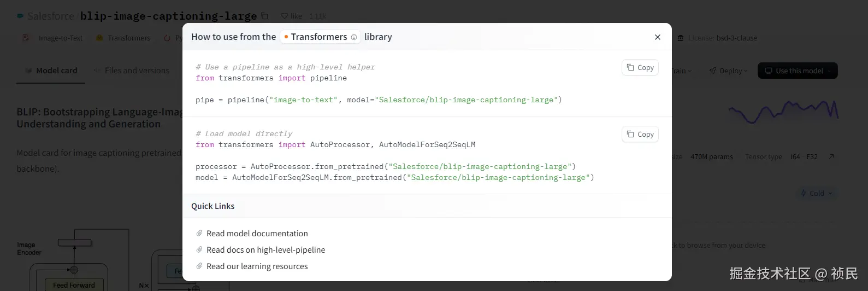Click the 'Use a pipeline as a high-level helper' comment
The height and width of the screenshot is (291, 868).
click(x=285, y=67)
